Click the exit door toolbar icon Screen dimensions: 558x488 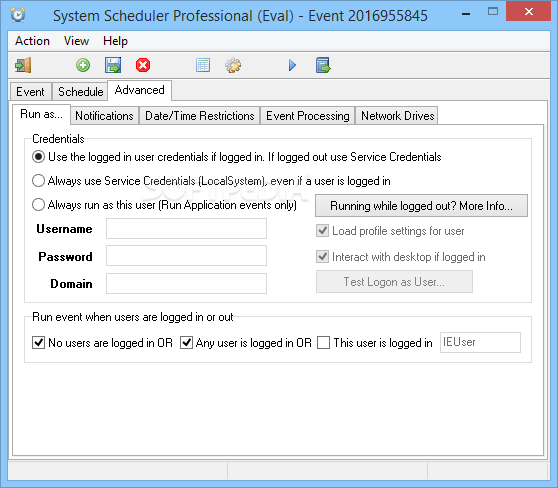click(x=23, y=65)
